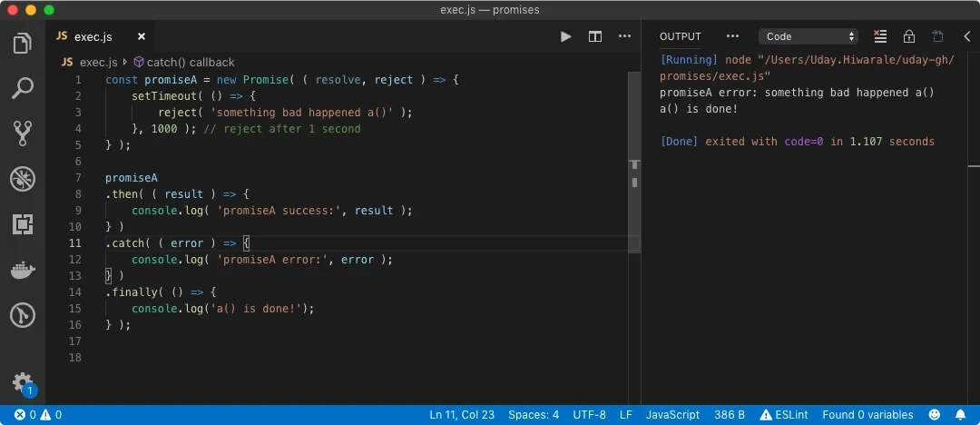Click Found 0 variables status item
Viewport: 980px width, 425px height.
point(867,414)
